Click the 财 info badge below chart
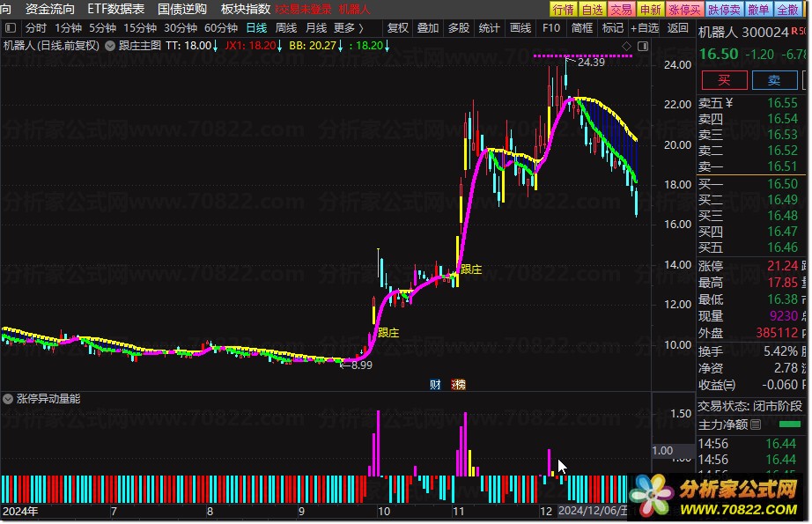 tap(435, 385)
